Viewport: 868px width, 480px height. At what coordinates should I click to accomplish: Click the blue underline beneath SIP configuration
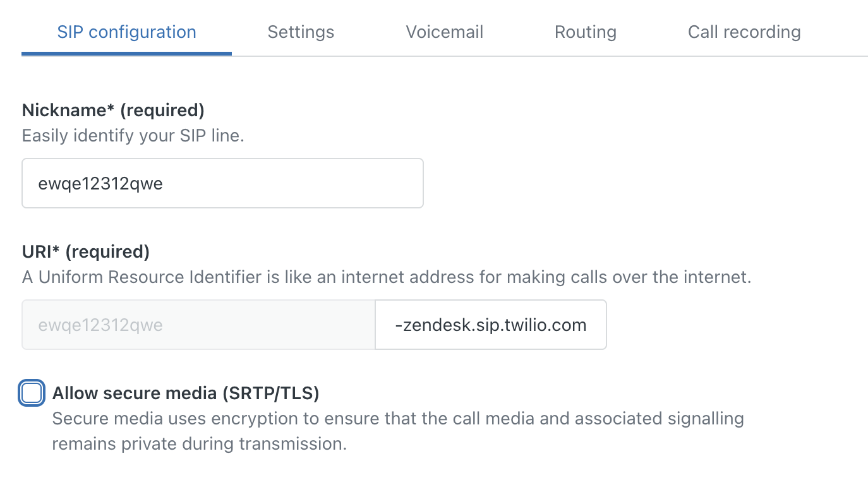[x=126, y=54]
